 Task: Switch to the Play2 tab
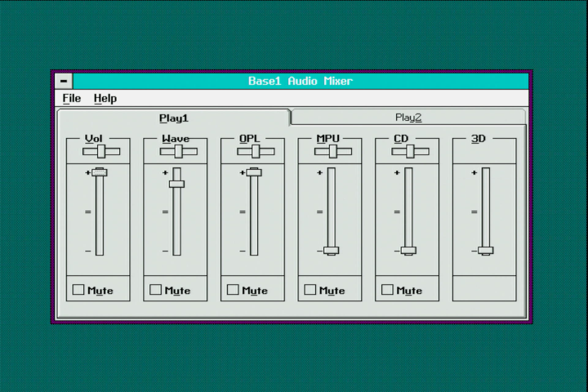tap(408, 117)
